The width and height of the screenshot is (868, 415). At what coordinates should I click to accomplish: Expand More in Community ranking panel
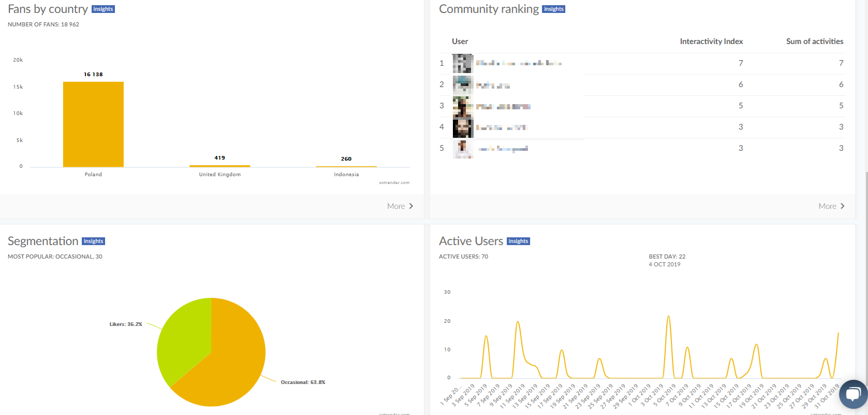click(831, 206)
